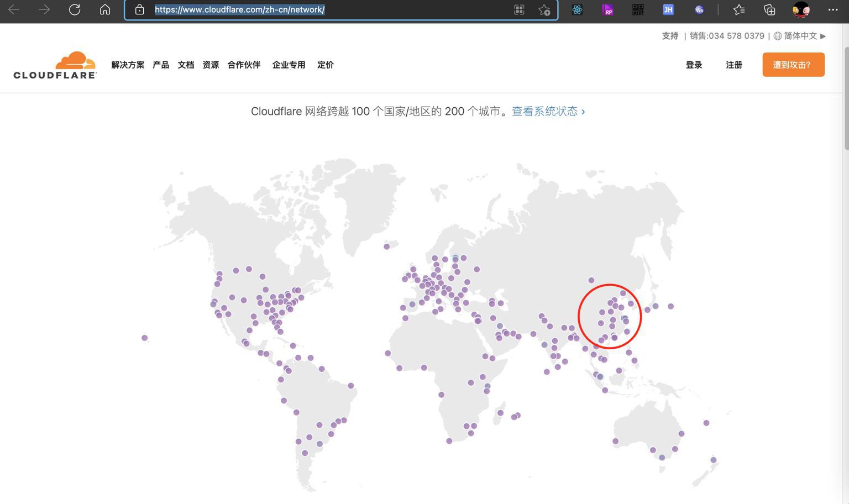Viewport: 849px width, 504px height.
Task: Open the 产品 menu
Action: tap(161, 65)
